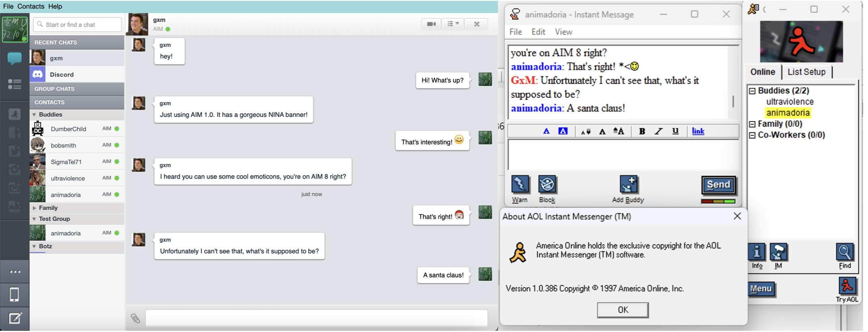Image resolution: width=868 pixels, height=332 pixels.
Task: Open the Contacts menu
Action: [31, 6]
